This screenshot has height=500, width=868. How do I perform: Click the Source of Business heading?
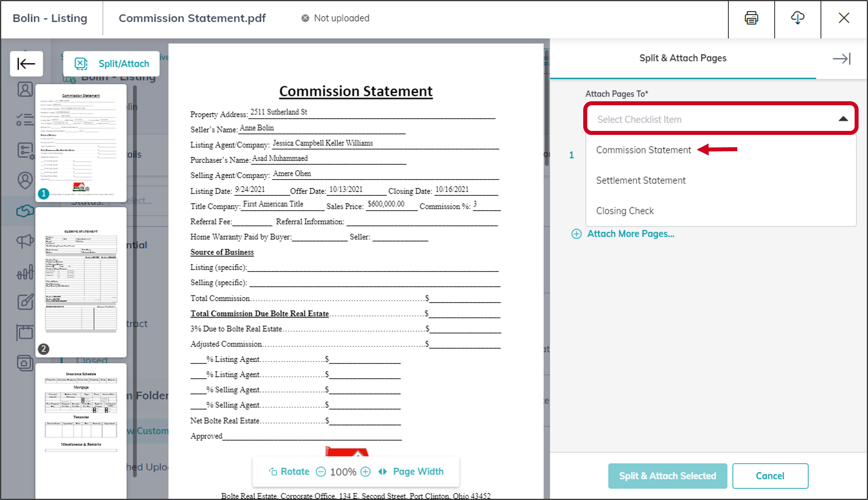click(222, 252)
